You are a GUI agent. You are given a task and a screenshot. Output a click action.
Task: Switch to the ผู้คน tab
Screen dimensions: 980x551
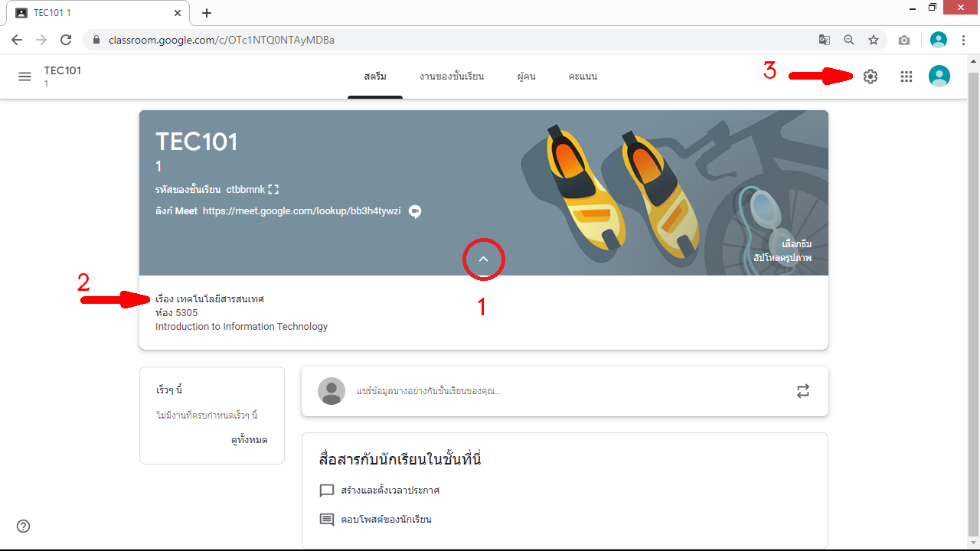(x=526, y=77)
